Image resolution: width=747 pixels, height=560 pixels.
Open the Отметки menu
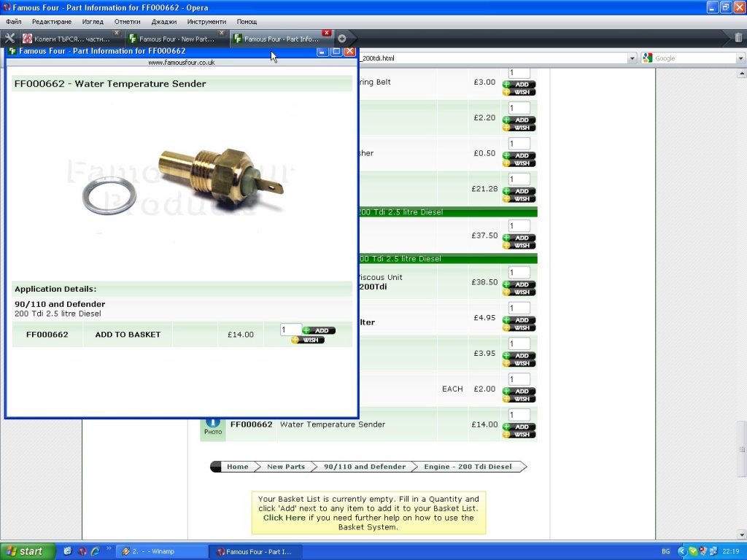(127, 21)
